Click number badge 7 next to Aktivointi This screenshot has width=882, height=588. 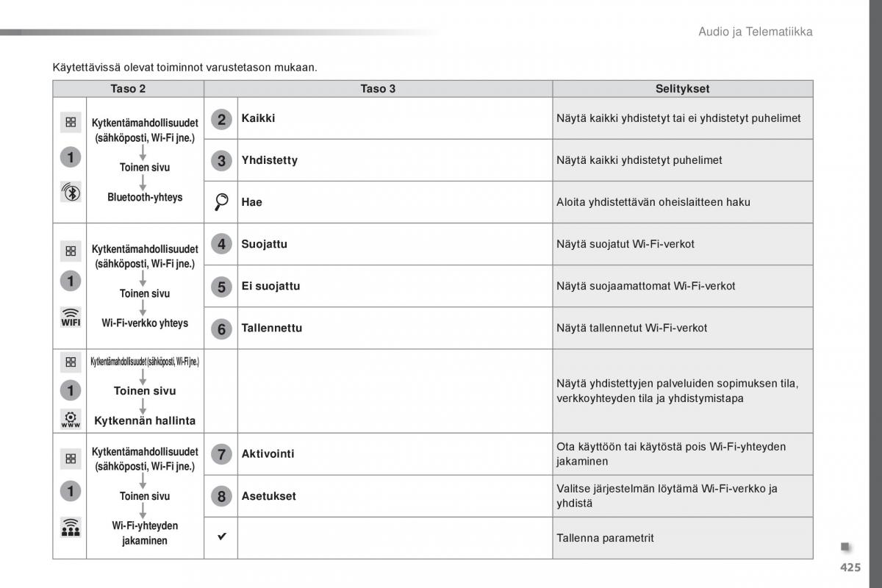221,454
